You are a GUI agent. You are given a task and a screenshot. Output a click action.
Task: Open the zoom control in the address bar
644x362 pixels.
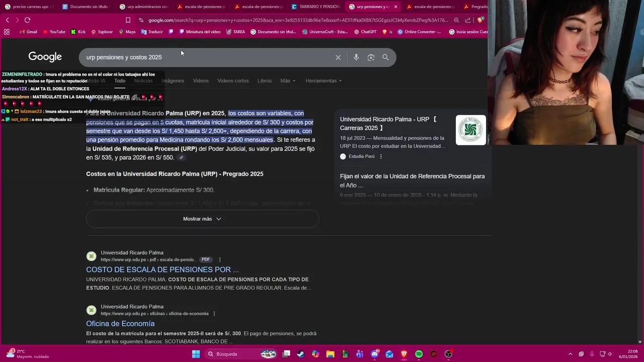(x=456, y=20)
